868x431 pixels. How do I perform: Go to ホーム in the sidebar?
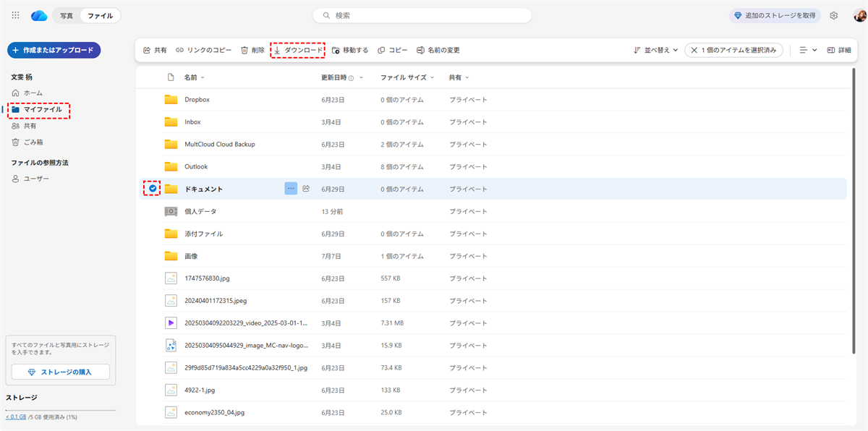click(27, 93)
